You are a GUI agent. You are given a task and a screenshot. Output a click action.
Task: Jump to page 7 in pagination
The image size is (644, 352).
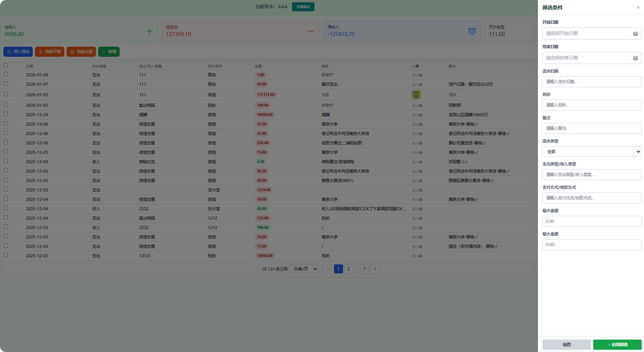pos(364,269)
